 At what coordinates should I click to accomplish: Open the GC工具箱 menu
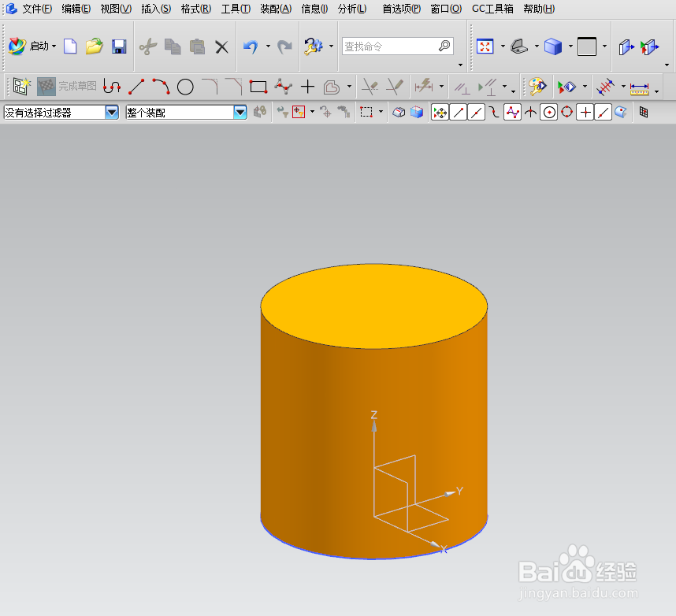point(492,9)
